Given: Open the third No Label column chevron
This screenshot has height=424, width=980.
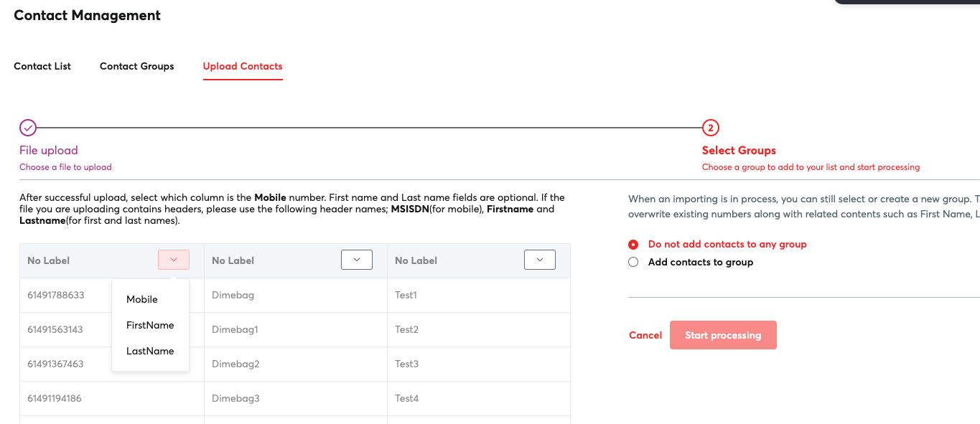Looking at the screenshot, I should click(539, 260).
